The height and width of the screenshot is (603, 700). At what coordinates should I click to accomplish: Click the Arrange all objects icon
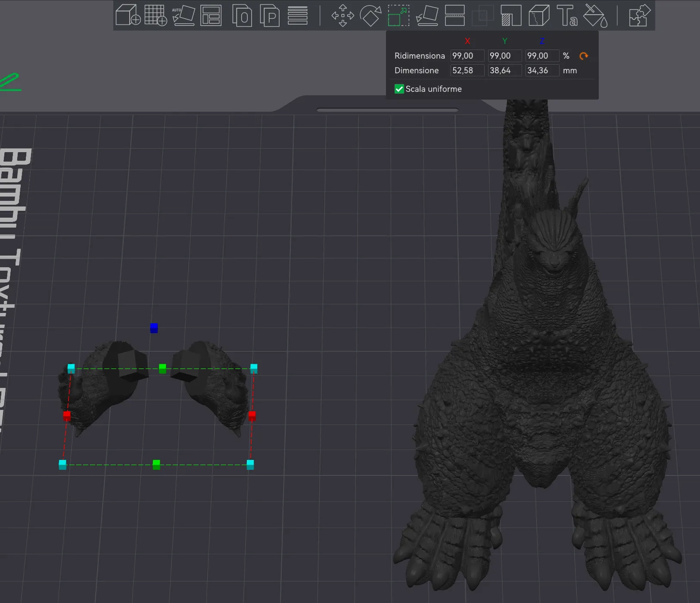point(211,16)
